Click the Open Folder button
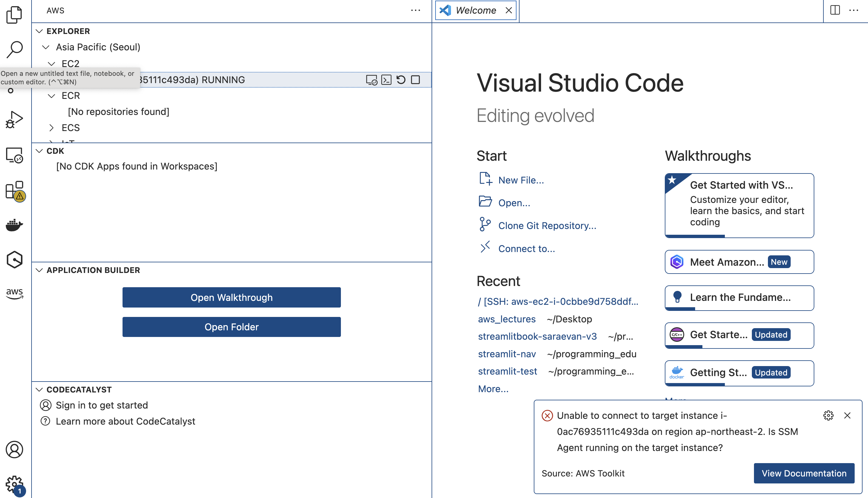 click(231, 327)
